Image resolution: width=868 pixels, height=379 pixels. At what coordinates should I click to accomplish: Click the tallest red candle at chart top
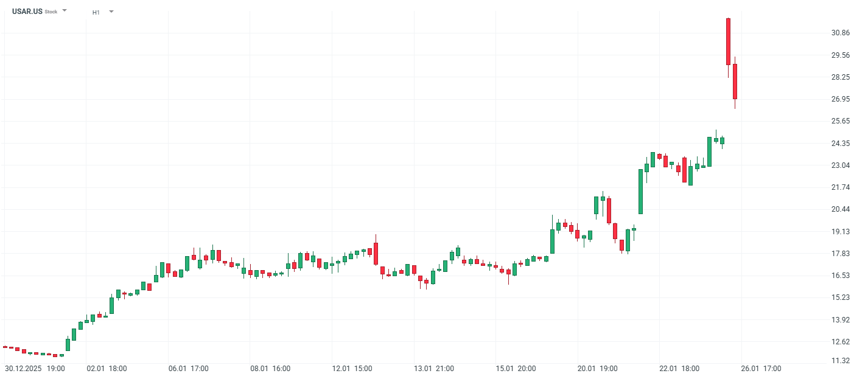tap(728, 41)
